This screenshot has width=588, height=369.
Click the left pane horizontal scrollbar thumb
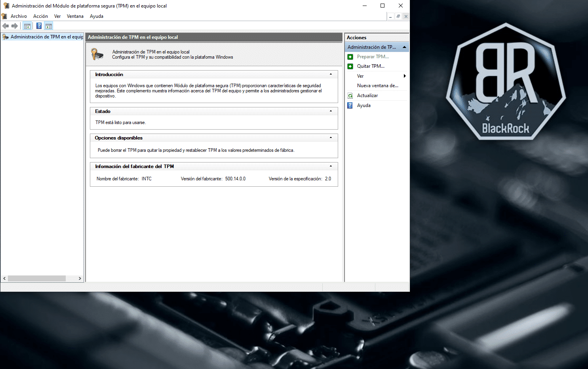coord(37,279)
